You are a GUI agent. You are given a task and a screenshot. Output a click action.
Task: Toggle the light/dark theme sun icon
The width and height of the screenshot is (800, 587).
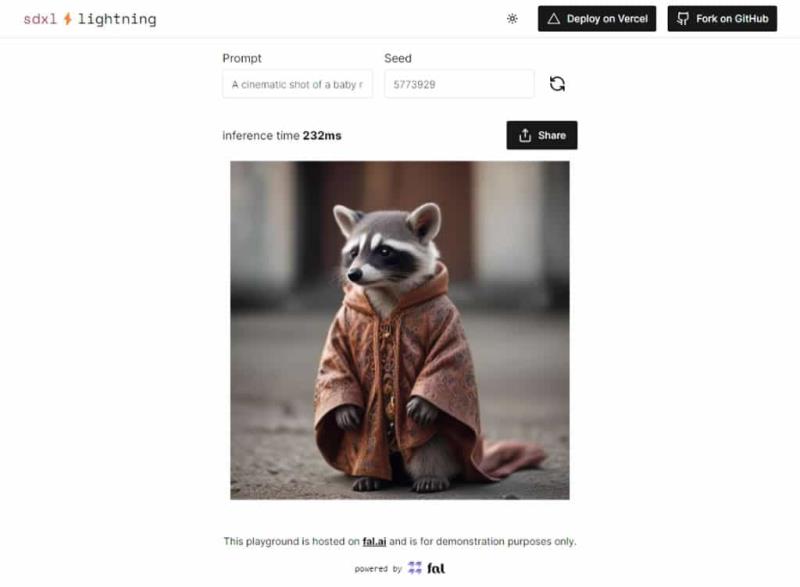pyautogui.click(x=512, y=19)
